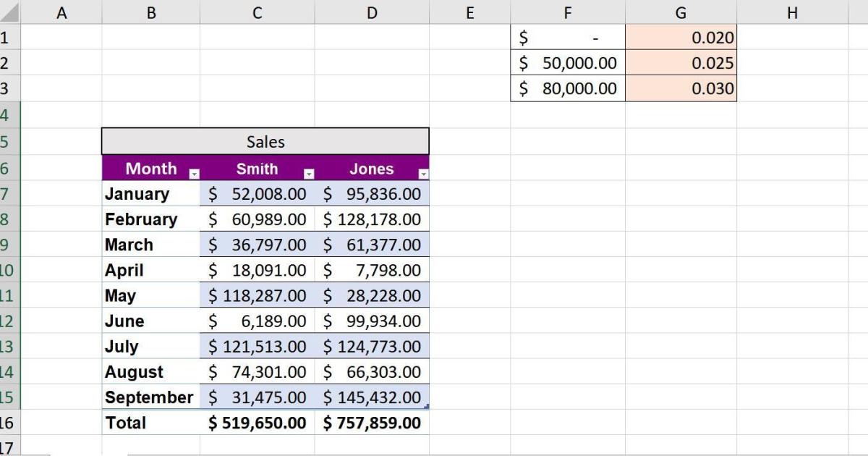
Task: Click an empty cell in column H
Action: point(791,217)
